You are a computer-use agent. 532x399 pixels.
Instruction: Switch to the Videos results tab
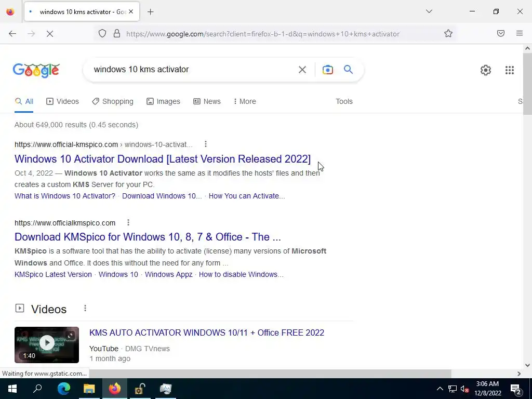[x=63, y=101]
